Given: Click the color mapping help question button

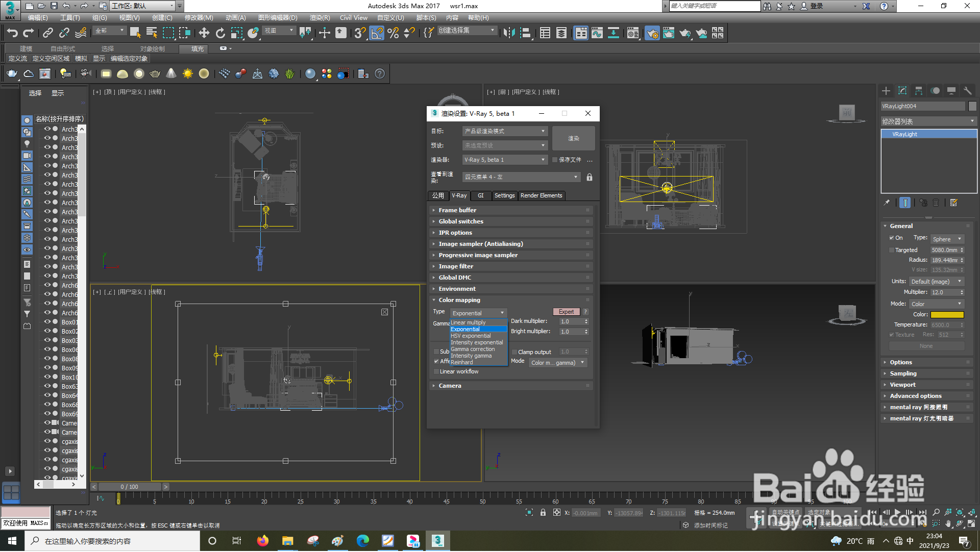Looking at the screenshot, I should [x=586, y=312].
